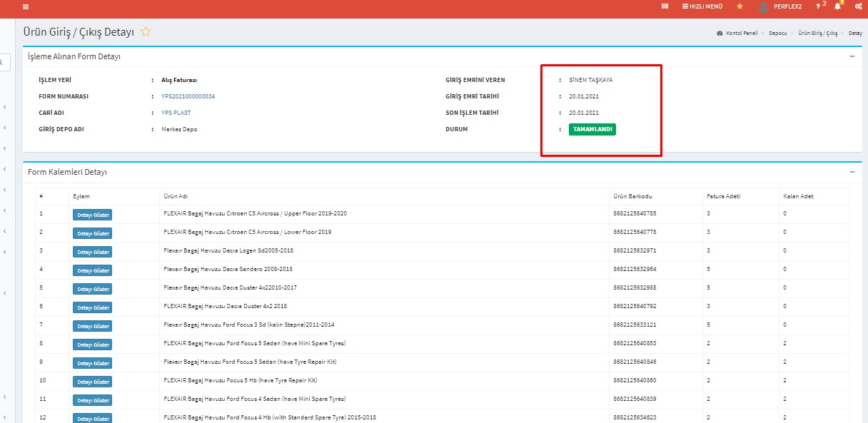Open the notifications bell icon
The image size is (868, 423).
(838, 6)
